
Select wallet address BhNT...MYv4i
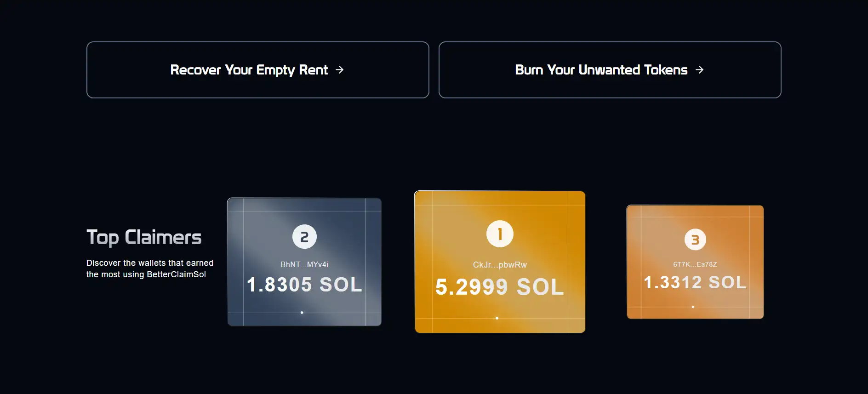click(x=304, y=264)
